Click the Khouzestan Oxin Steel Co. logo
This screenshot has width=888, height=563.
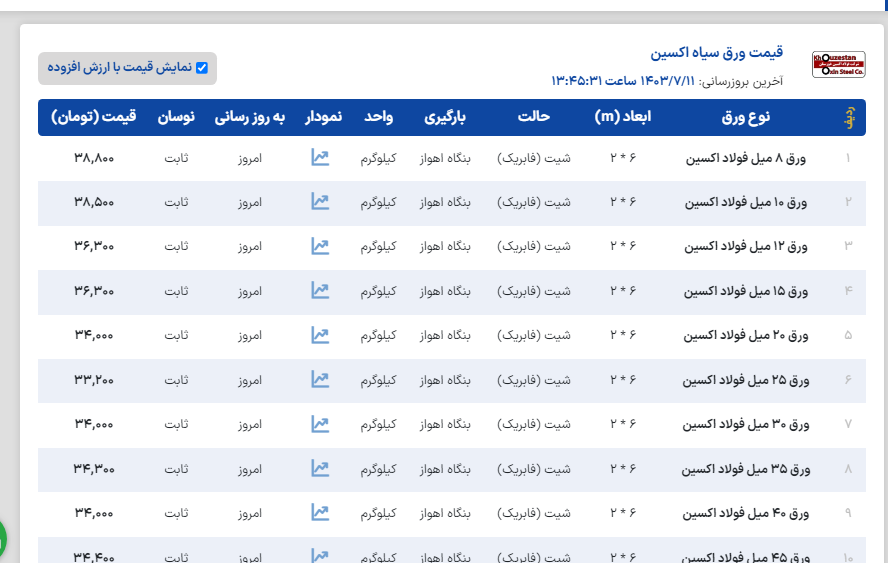(838, 65)
